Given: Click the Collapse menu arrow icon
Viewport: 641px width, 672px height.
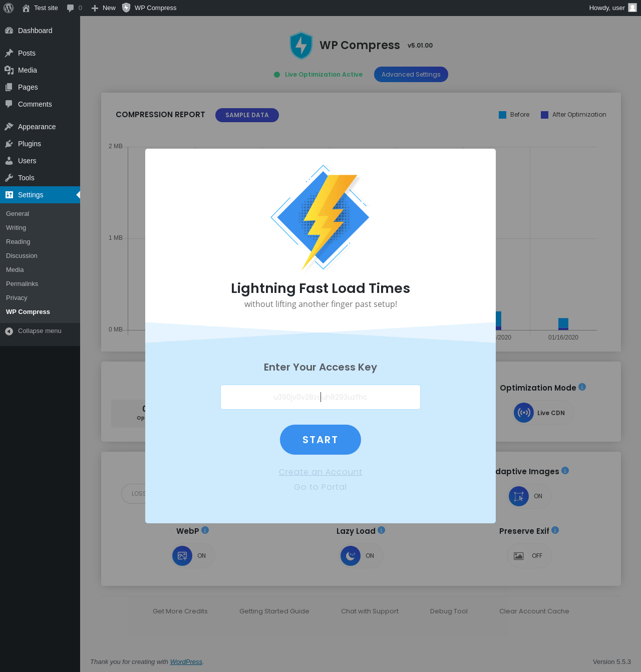Looking at the screenshot, I should point(9,331).
